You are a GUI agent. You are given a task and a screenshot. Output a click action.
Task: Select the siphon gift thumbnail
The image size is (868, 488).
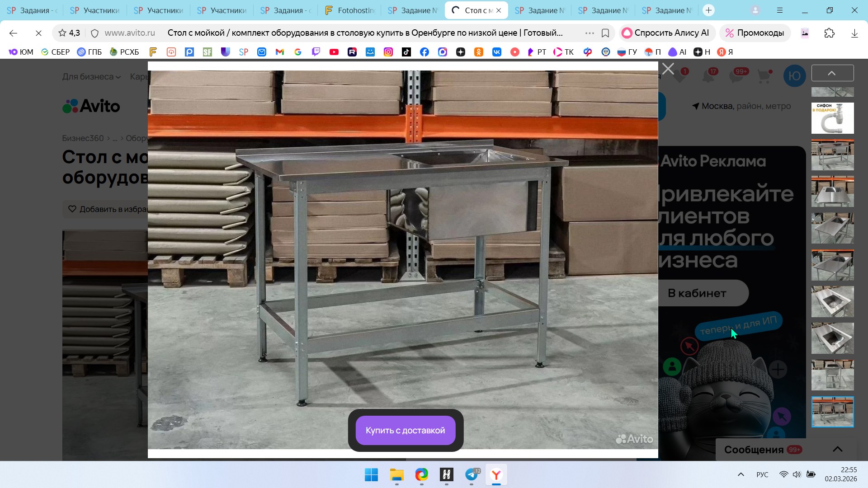coord(832,118)
